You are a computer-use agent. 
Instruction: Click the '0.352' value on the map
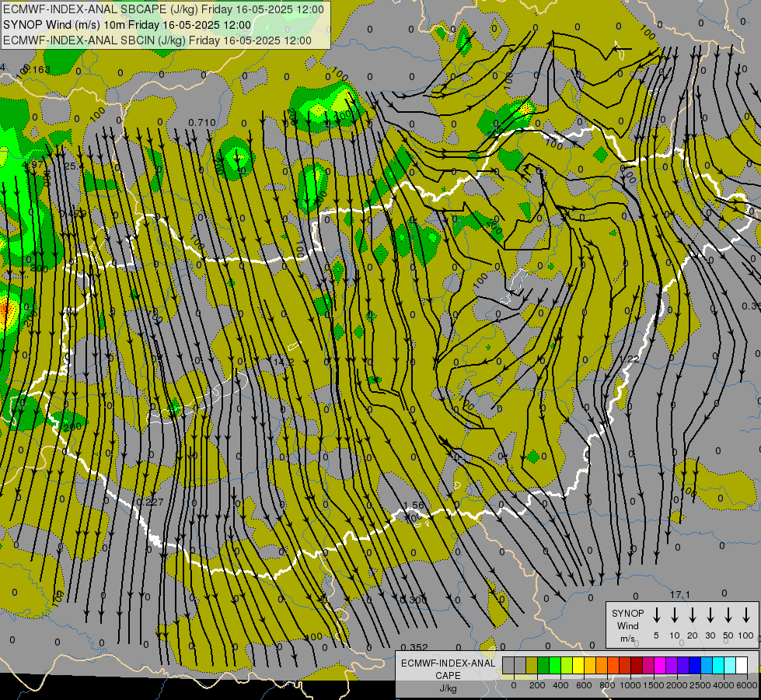click(x=414, y=647)
